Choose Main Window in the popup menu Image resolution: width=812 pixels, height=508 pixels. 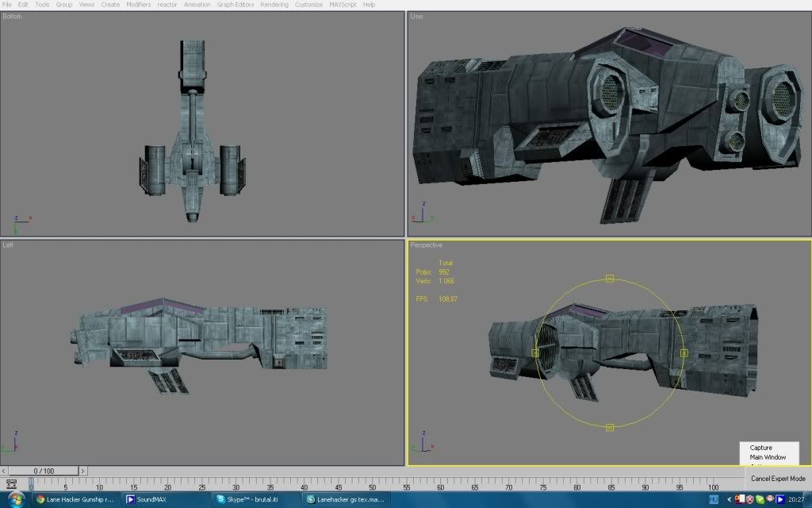coord(768,457)
